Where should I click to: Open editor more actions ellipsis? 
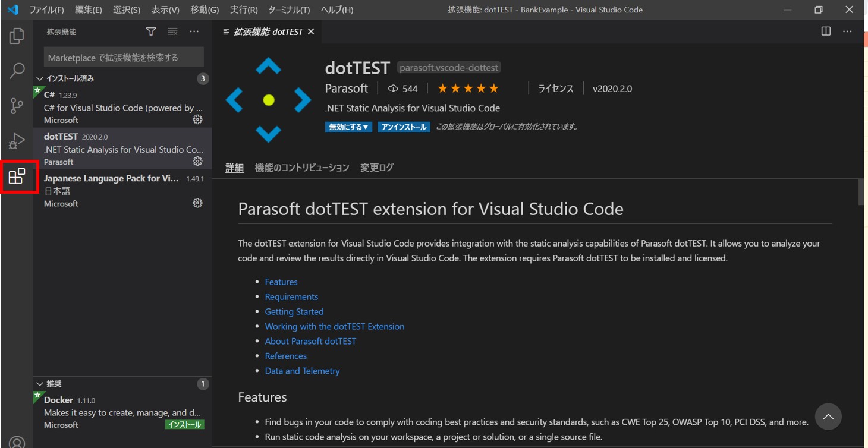click(x=847, y=31)
